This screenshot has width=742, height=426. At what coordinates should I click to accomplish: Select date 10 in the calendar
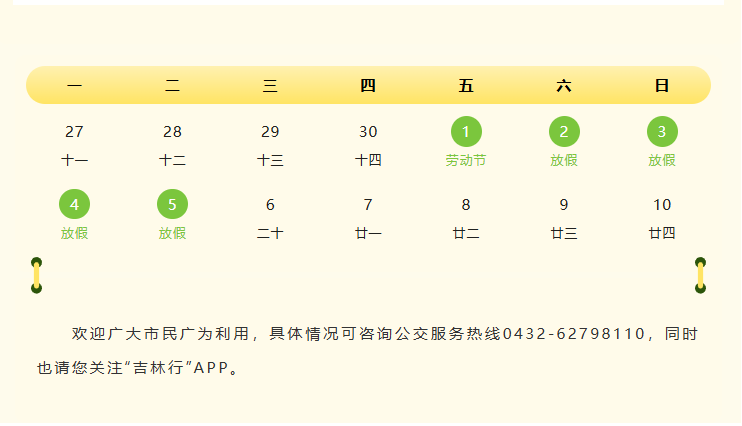[x=662, y=205]
